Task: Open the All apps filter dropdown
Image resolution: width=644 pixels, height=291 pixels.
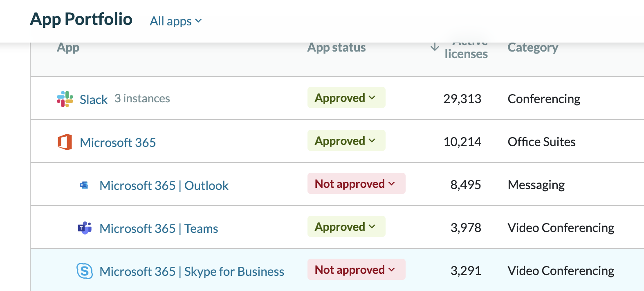Action: 175,21
